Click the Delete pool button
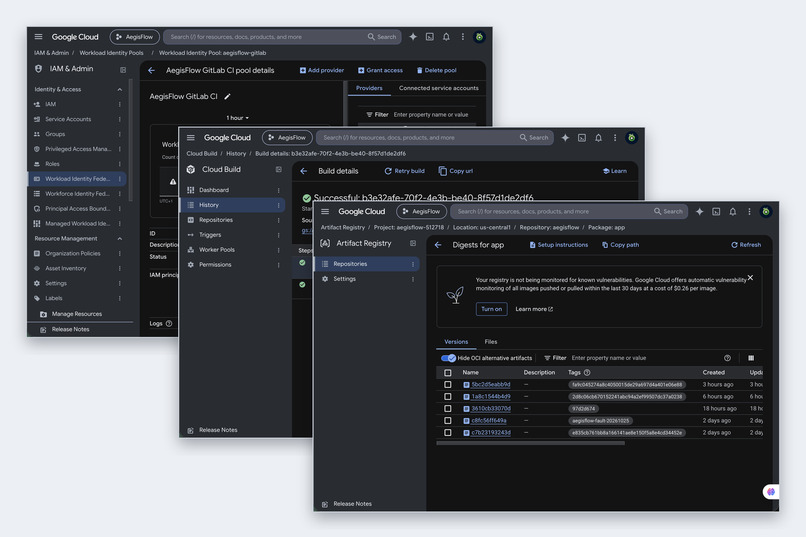The height and width of the screenshot is (537, 806). pyautogui.click(x=436, y=70)
